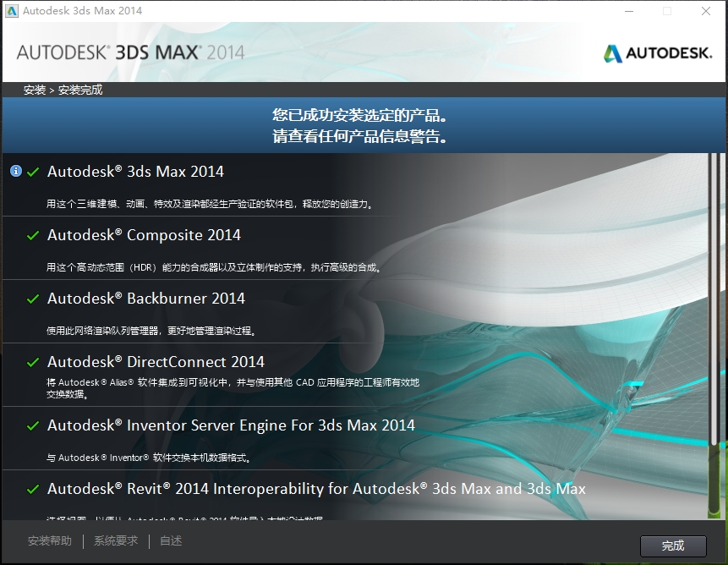Image resolution: width=728 pixels, height=565 pixels.
Task: Select the Backburner 2014 green checkmark
Action: [x=33, y=299]
